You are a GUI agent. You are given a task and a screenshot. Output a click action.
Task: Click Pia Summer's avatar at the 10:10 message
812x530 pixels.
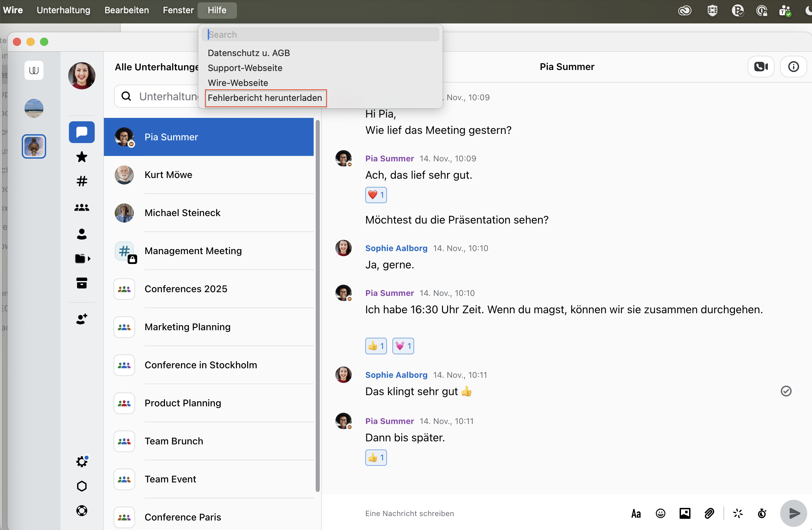(344, 293)
